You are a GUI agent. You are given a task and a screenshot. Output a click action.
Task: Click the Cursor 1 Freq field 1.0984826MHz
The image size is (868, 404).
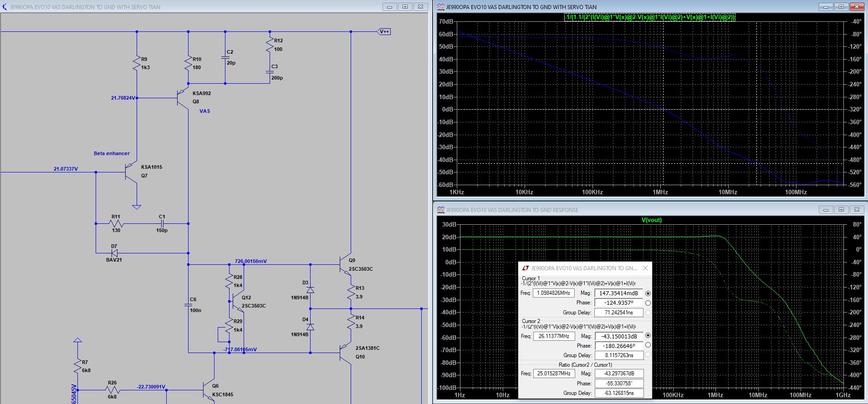pyautogui.click(x=553, y=293)
